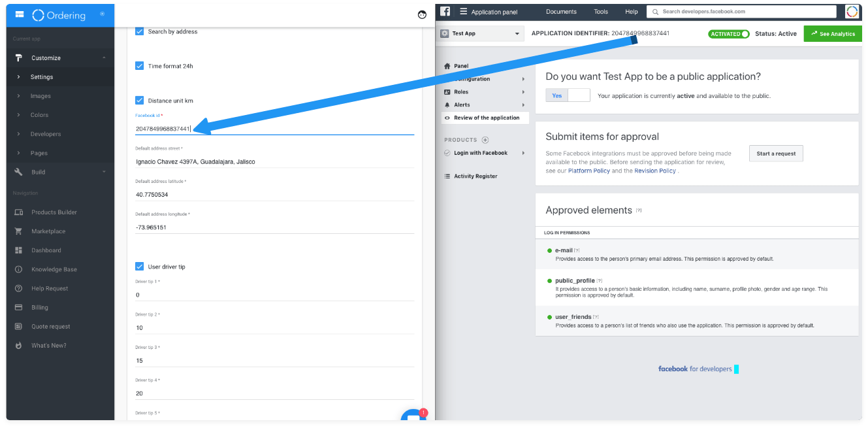868x428 pixels.
Task: Open Help menu in Facebook header
Action: pyautogui.click(x=631, y=12)
